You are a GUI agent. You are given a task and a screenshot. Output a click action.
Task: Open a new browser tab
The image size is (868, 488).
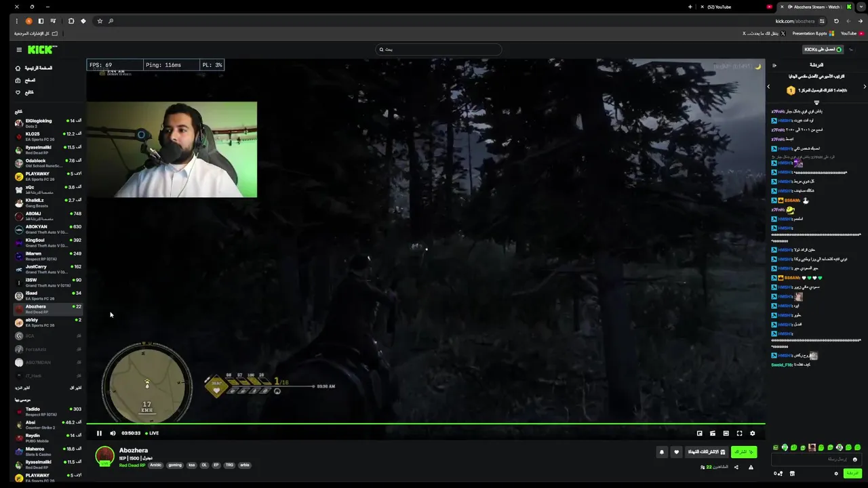tap(690, 7)
